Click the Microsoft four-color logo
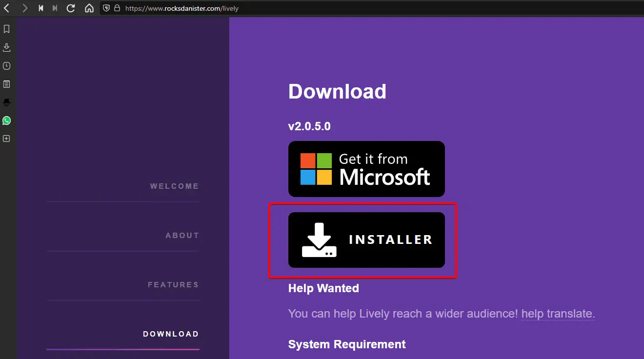Viewport: 644px width, 359px height. (316, 169)
